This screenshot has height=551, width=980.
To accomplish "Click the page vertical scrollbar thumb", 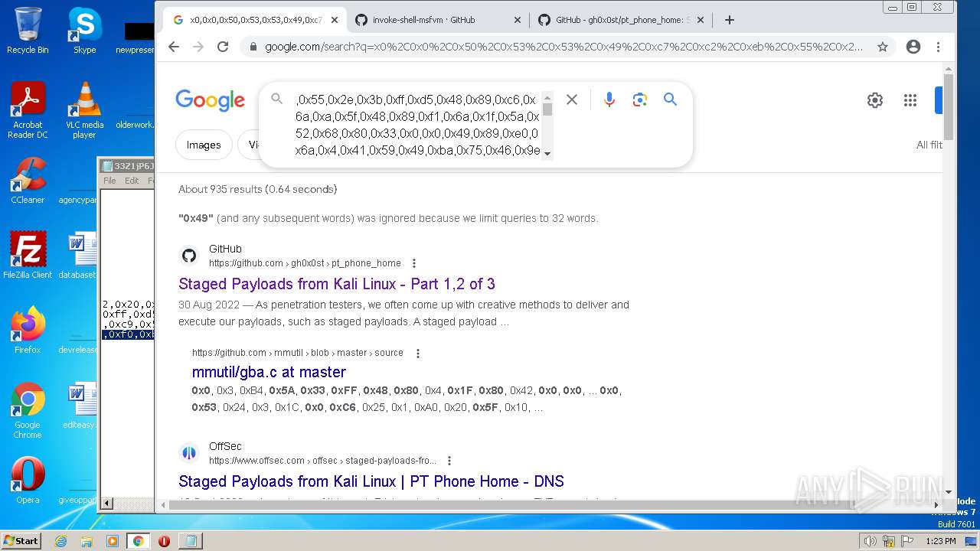I will tap(949, 107).
